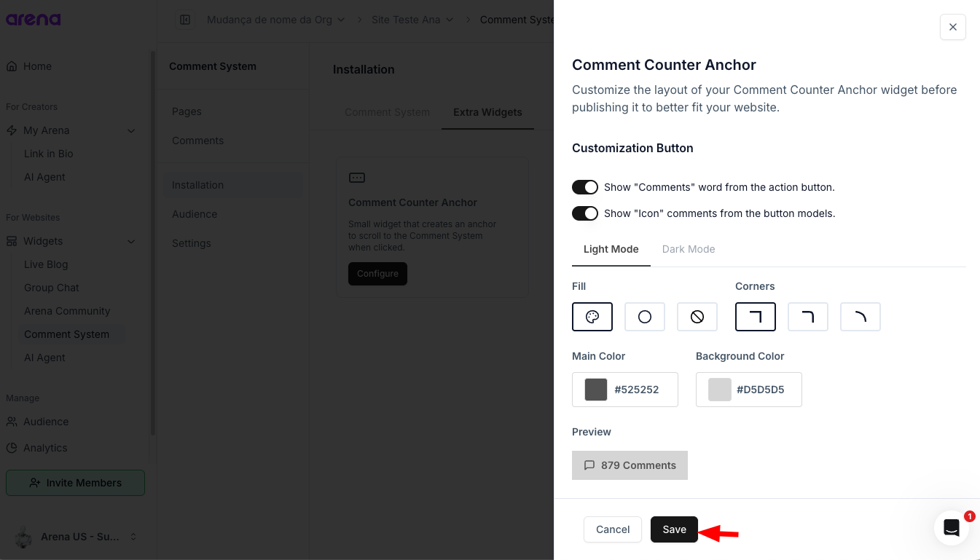Expand the My Arena section chevron

(x=131, y=130)
